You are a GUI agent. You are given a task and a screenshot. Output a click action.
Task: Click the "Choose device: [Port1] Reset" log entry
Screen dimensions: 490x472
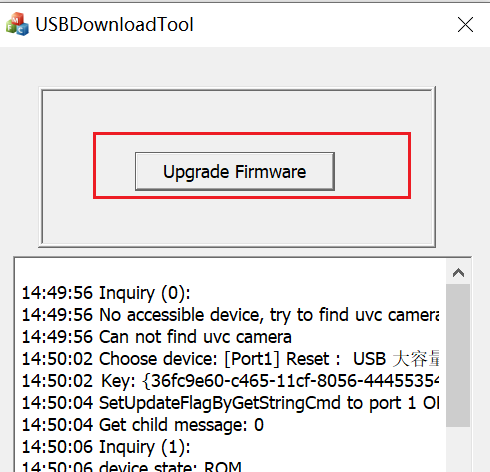point(230,359)
